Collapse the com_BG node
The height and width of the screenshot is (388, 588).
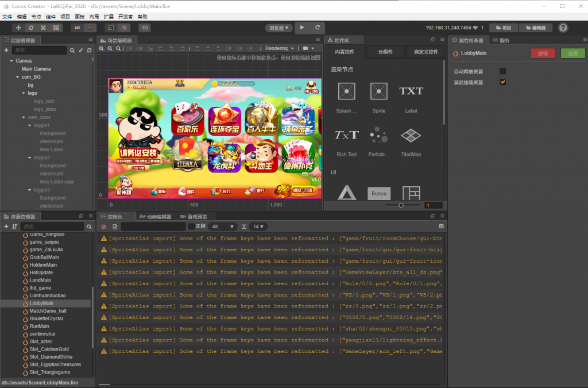(17, 77)
